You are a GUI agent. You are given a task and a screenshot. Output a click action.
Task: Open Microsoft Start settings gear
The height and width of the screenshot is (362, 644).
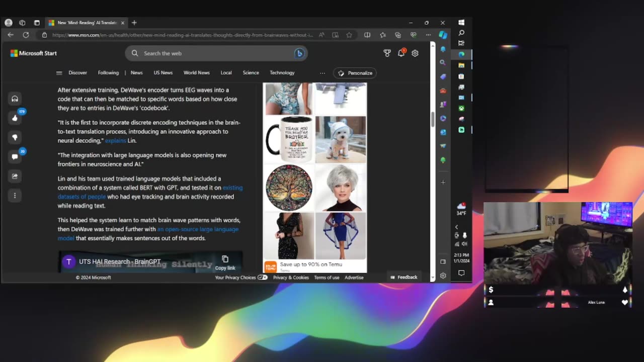[x=415, y=53]
